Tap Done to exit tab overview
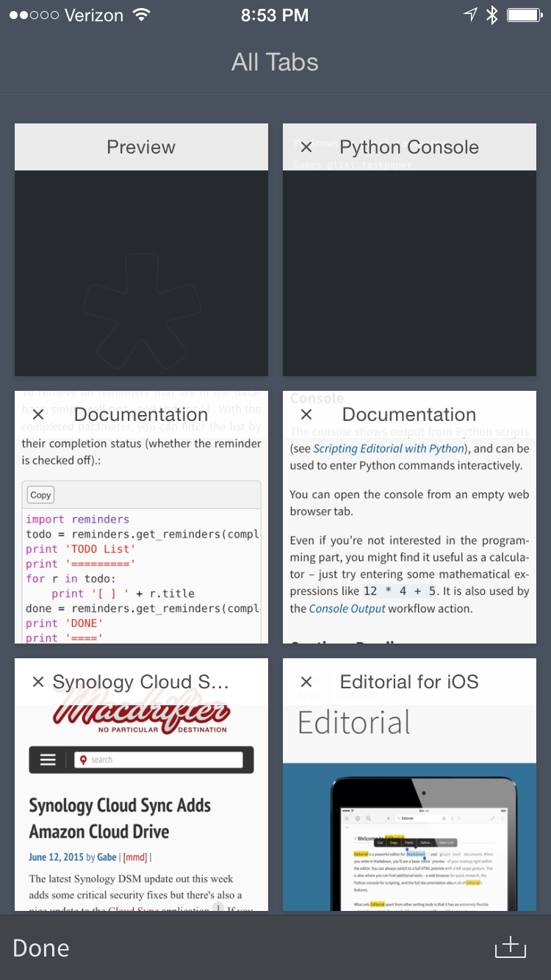 [41, 948]
